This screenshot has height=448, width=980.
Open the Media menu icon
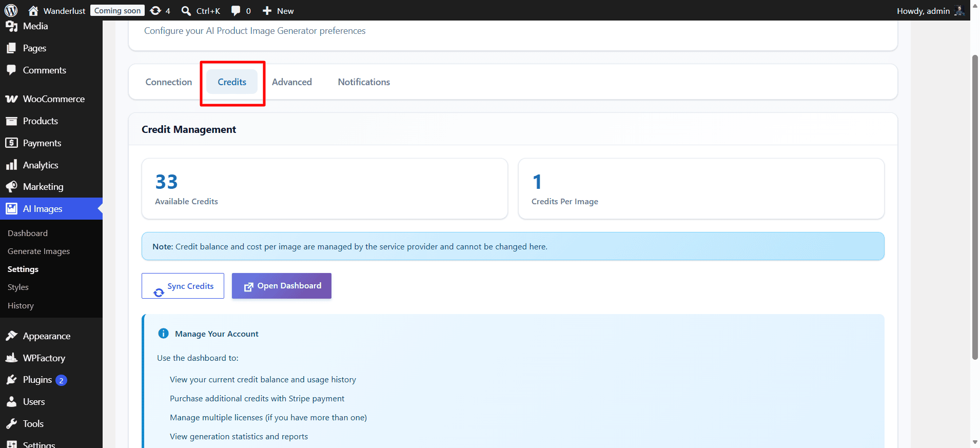[x=11, y=26]
